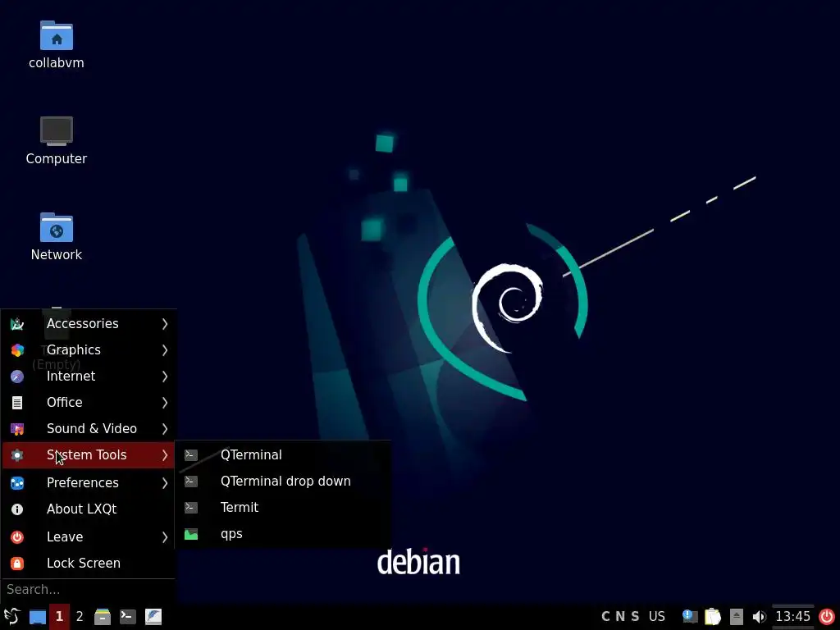Toggle Caps Lock indicator C on panel
The width and height of the screenshot is (840, 630).
coord(606,617)
